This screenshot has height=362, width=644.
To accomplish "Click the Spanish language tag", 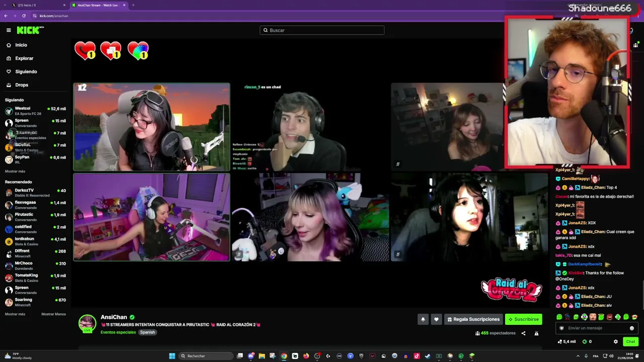I will pos(147,332).
